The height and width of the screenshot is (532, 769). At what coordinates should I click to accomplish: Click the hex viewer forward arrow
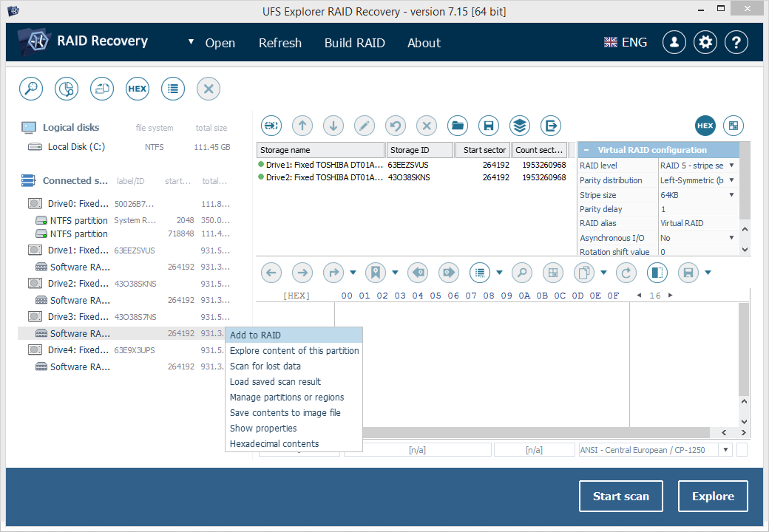pos(302,273)
